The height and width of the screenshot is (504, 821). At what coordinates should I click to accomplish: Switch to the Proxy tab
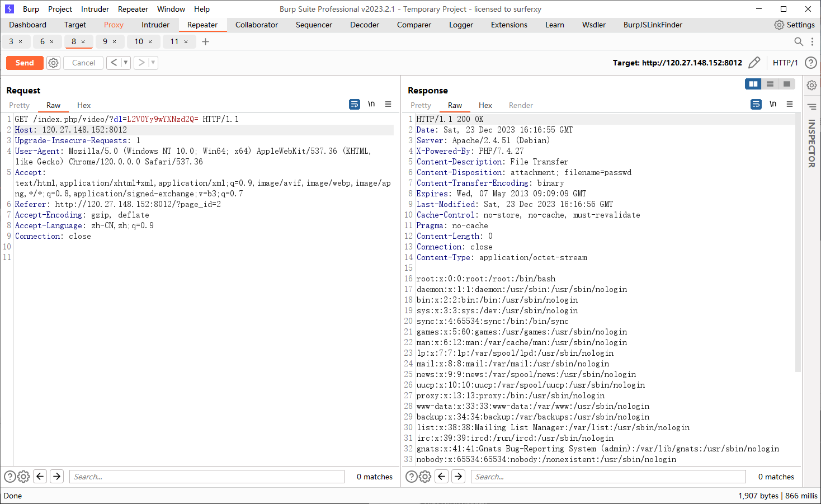click(x=114, y=25)
